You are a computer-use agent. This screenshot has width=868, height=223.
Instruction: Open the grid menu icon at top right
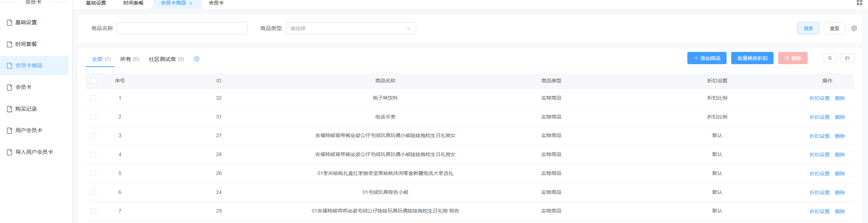coord(859,3)
